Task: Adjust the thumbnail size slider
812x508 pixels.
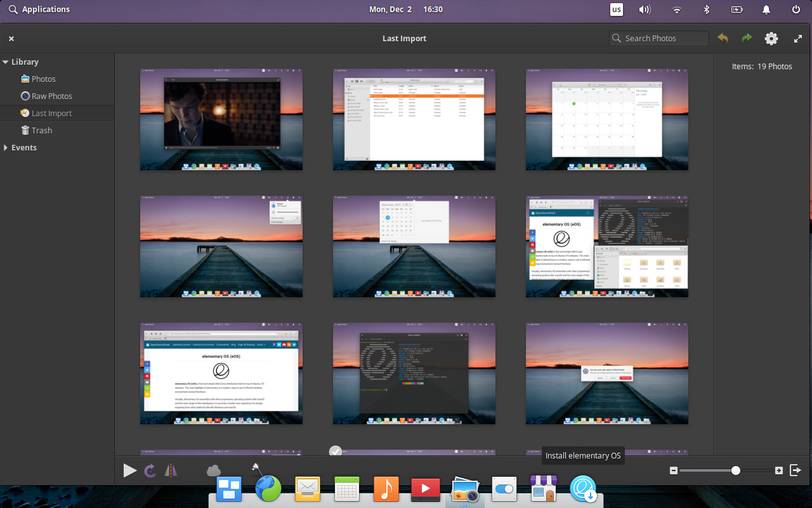Action: pyautogui.click(x=735, y=471)
